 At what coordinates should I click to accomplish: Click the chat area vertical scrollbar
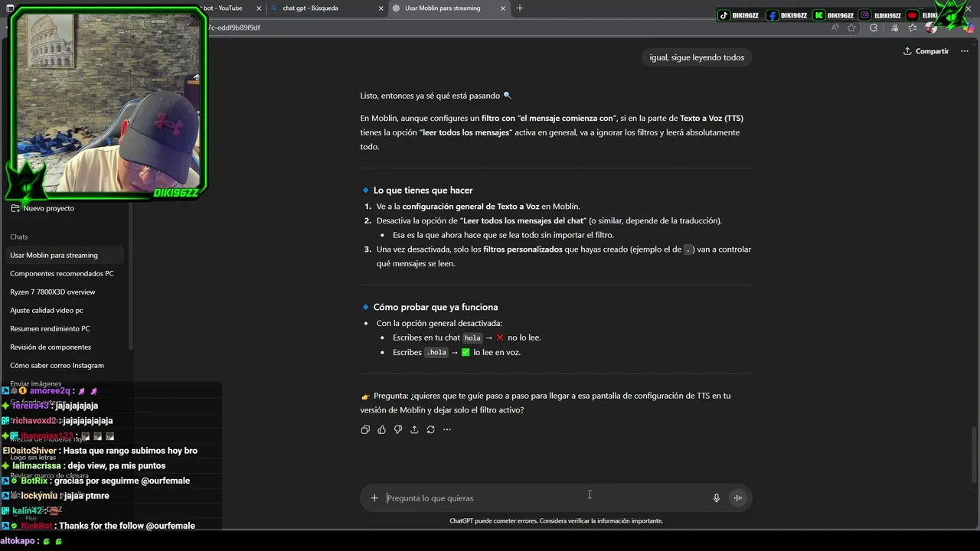point(974,454)
